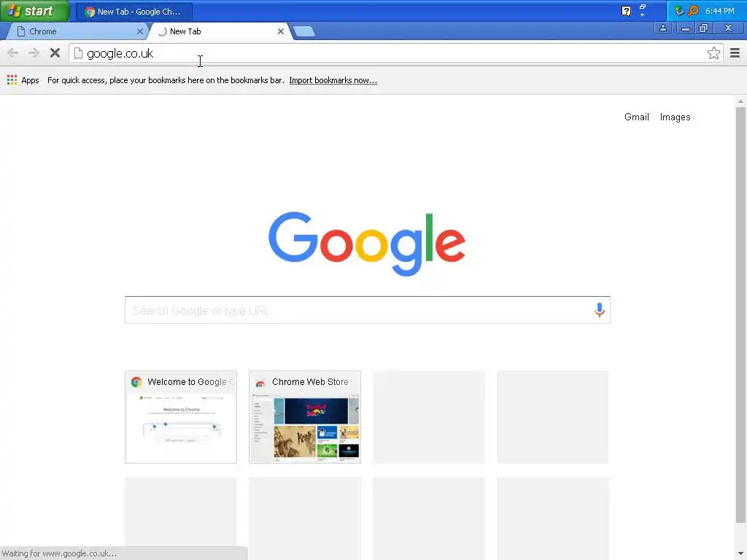Image resolution: width=747 pixels, height=560 pixels.
Task: Click the page vertical scrollbar
Action: pos(740,314)
